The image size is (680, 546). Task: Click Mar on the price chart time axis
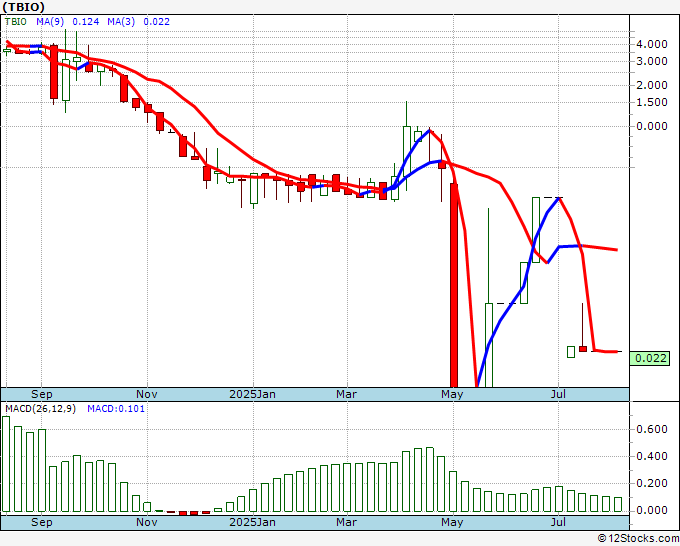[x=347, y=394]
